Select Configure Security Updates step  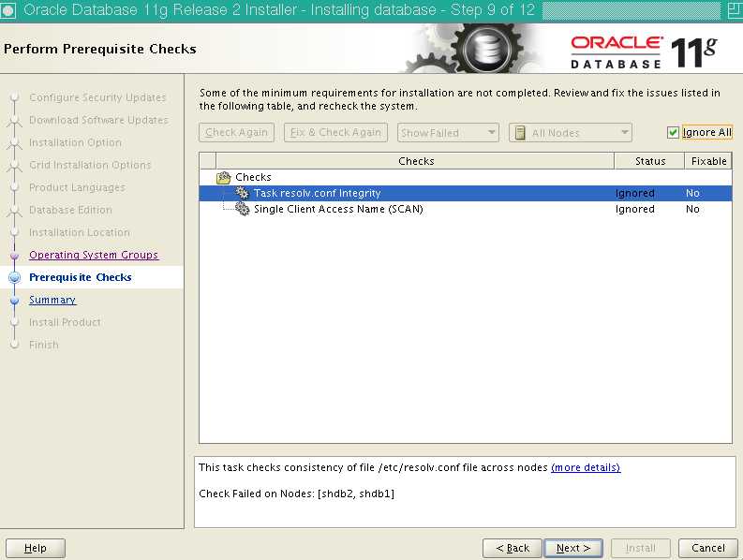point(97,97)
